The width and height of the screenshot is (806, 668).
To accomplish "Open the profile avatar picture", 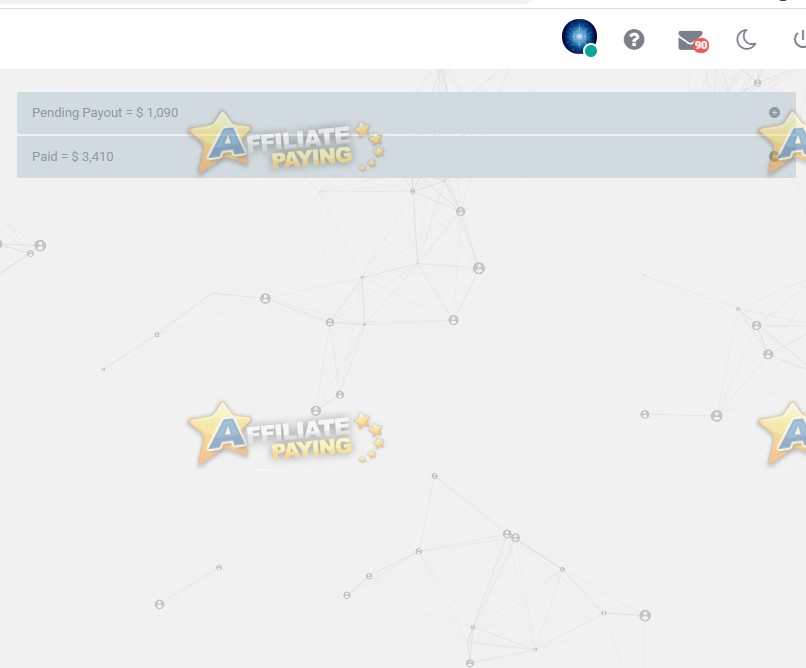I will (x=578, y=38).
